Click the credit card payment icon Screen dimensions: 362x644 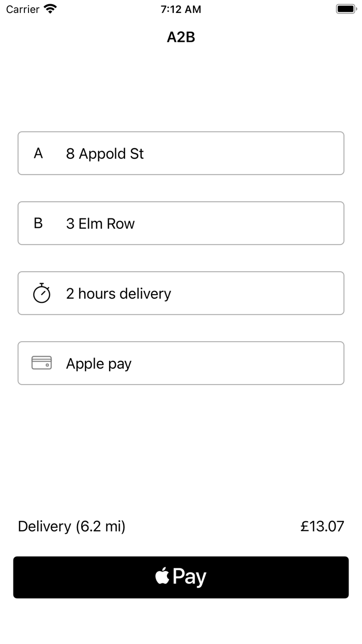coord(41,363)
